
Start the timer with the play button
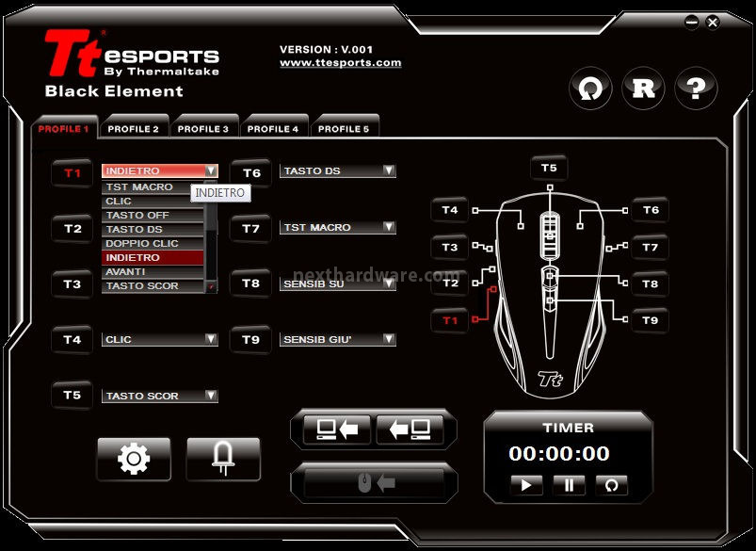pos(526,485)
